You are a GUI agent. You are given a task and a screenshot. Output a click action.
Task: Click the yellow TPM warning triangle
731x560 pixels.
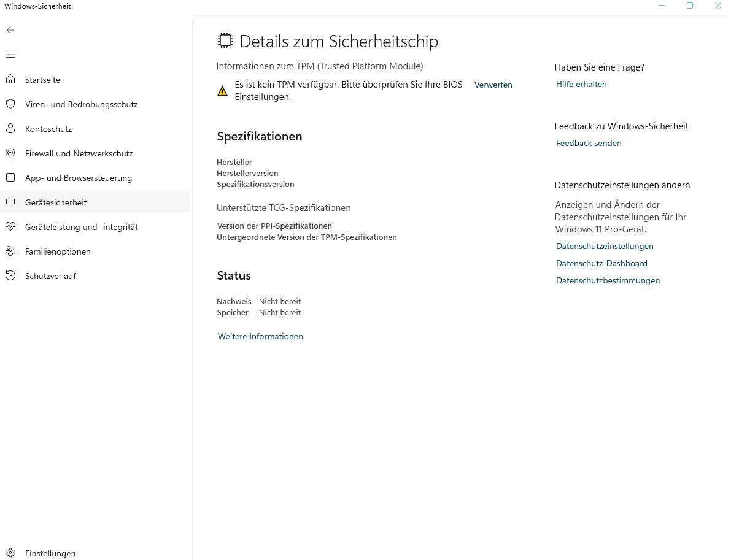(x=222, y=91)
